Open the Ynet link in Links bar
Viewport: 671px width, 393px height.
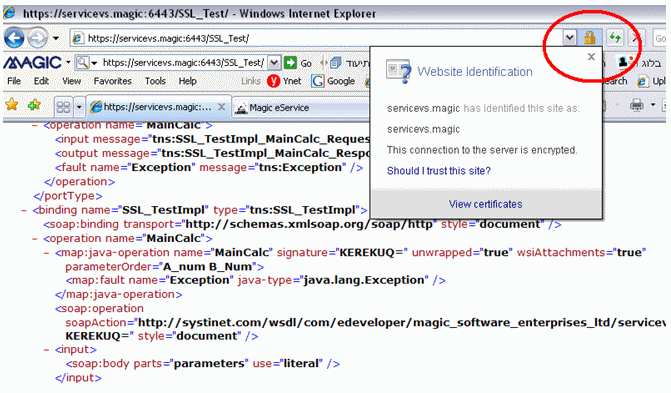point(284,81)
